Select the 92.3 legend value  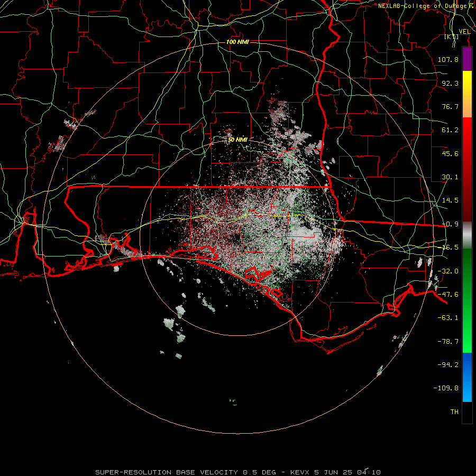(x=450, y=83)
